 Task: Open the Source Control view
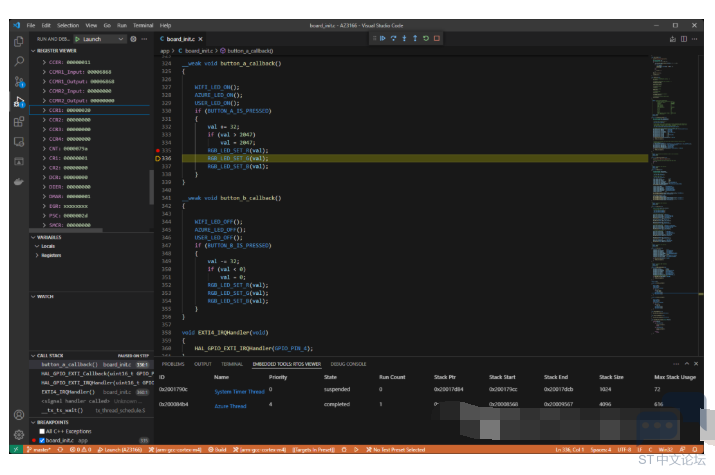coord(19,82)
